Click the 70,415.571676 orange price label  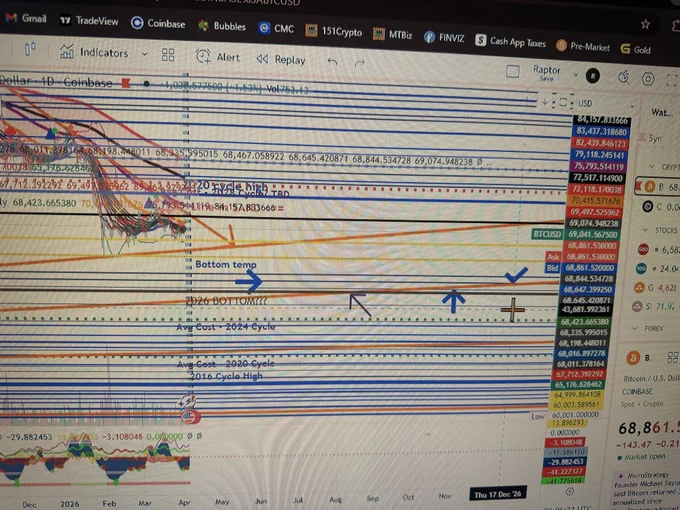[x=595, y=200]
